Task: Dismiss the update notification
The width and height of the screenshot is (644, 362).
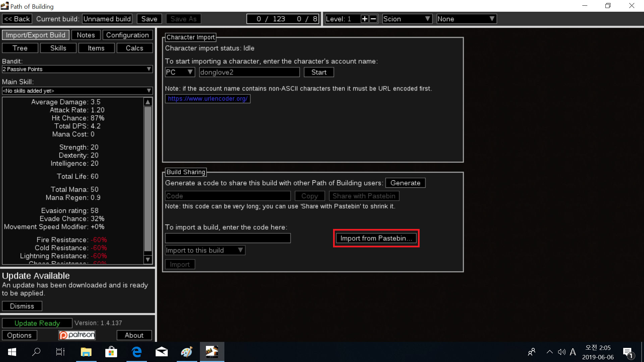Action: [22, 306]
